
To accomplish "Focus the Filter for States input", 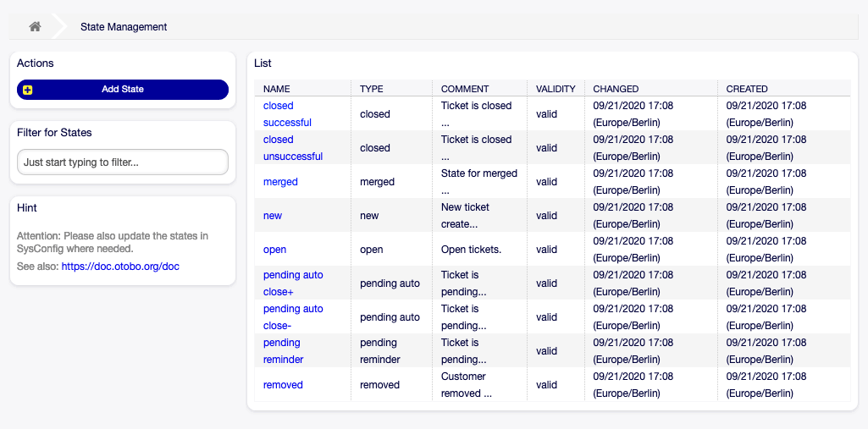I will 122,162.
